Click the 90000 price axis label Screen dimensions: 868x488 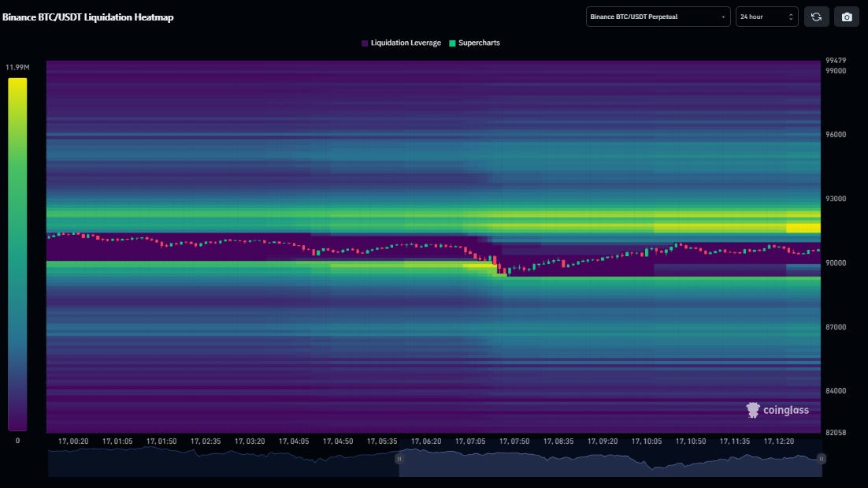pos(836,263)
